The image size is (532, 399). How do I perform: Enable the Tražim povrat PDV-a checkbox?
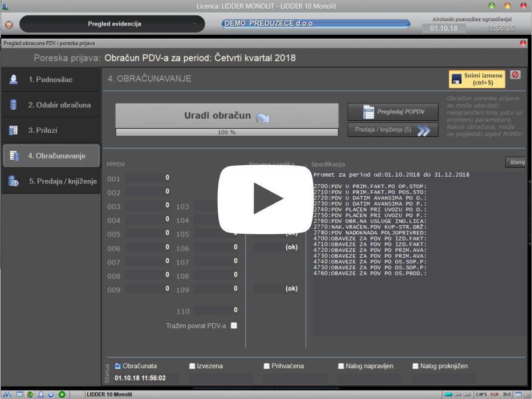234,325
